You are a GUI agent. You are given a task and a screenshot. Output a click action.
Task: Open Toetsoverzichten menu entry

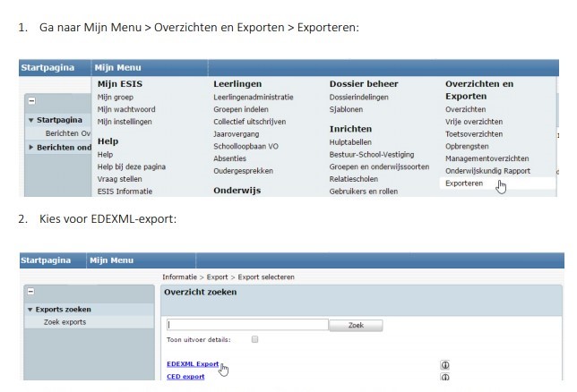point(474,134)
